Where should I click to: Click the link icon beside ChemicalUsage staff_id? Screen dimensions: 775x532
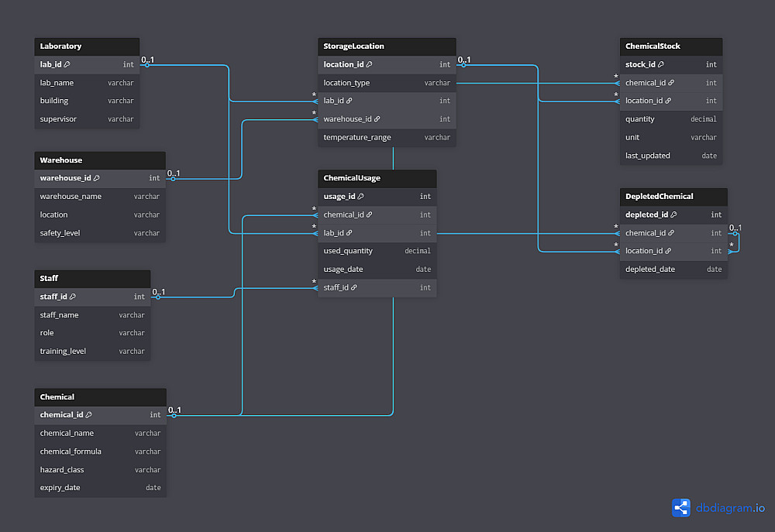click(354, 287)
